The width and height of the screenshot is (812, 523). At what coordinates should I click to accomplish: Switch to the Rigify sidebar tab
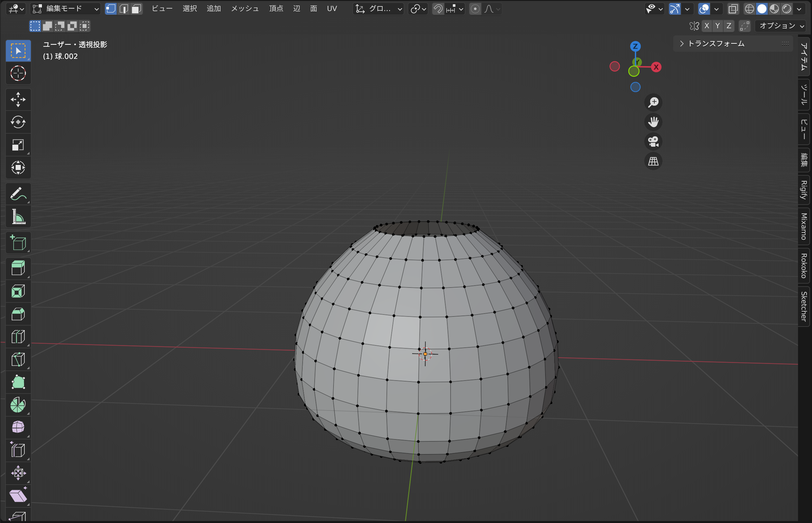pyautogui.click(x=804, y=190)
